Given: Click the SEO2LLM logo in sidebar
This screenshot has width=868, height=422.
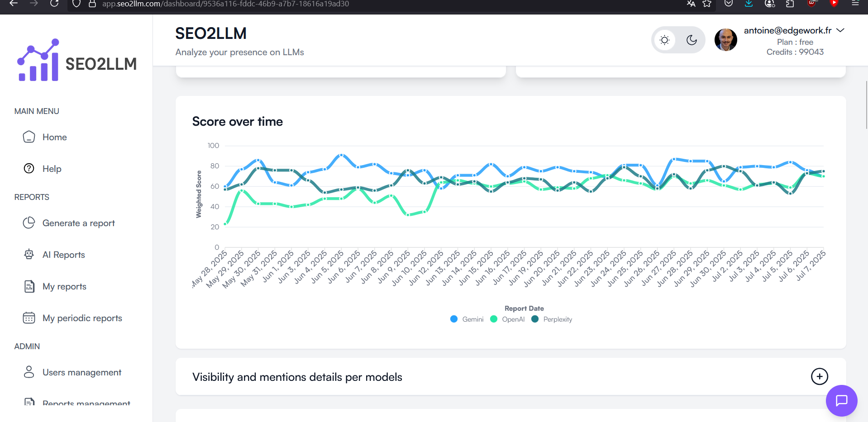Looking at the screenshot, I should click(x=77, y=60).
